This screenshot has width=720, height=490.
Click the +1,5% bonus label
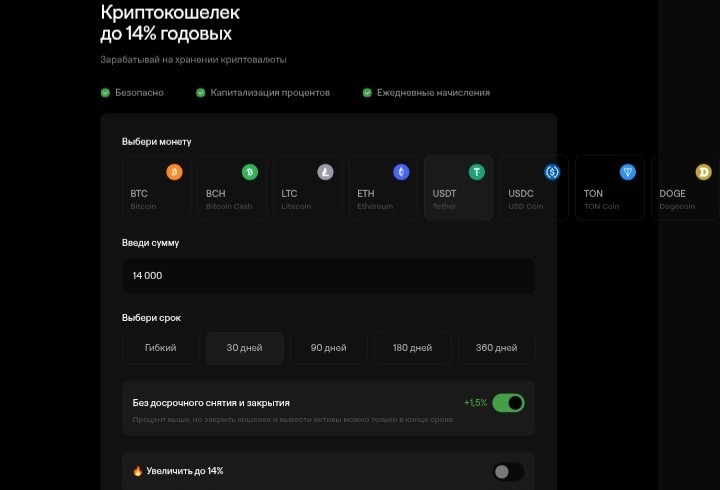pyautogui.click(x=475, y=403)
